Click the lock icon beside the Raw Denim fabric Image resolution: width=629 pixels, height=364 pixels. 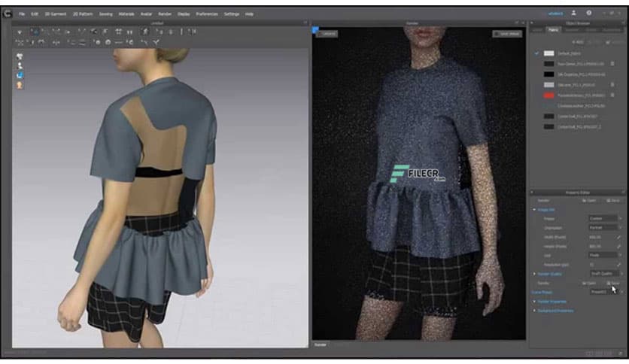612,64
